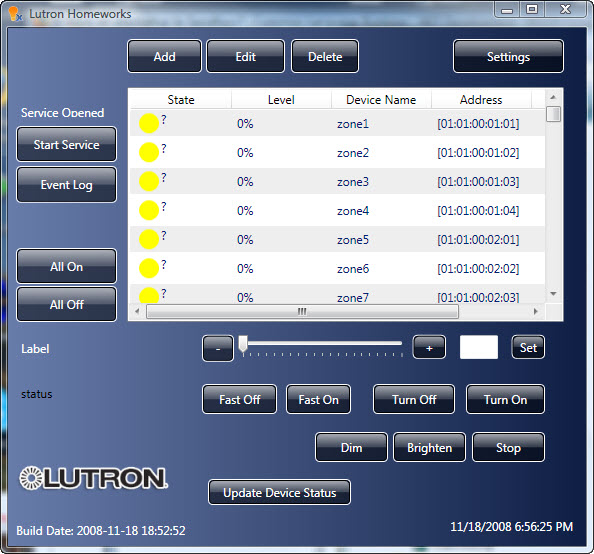Image resolution: width=594 pixels, height=554 pixels.
Task: Start dimming with Dim button
Action: pos(351,447)
